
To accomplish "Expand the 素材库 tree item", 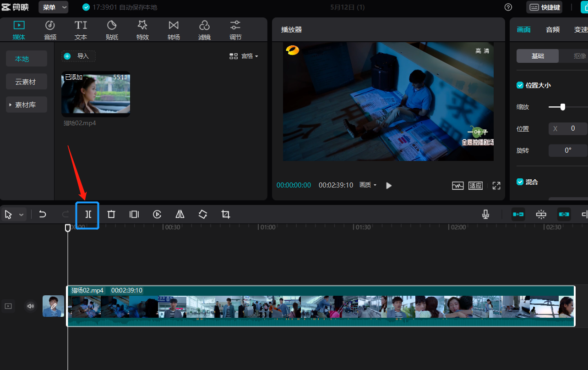I will [x=27, y=105].
